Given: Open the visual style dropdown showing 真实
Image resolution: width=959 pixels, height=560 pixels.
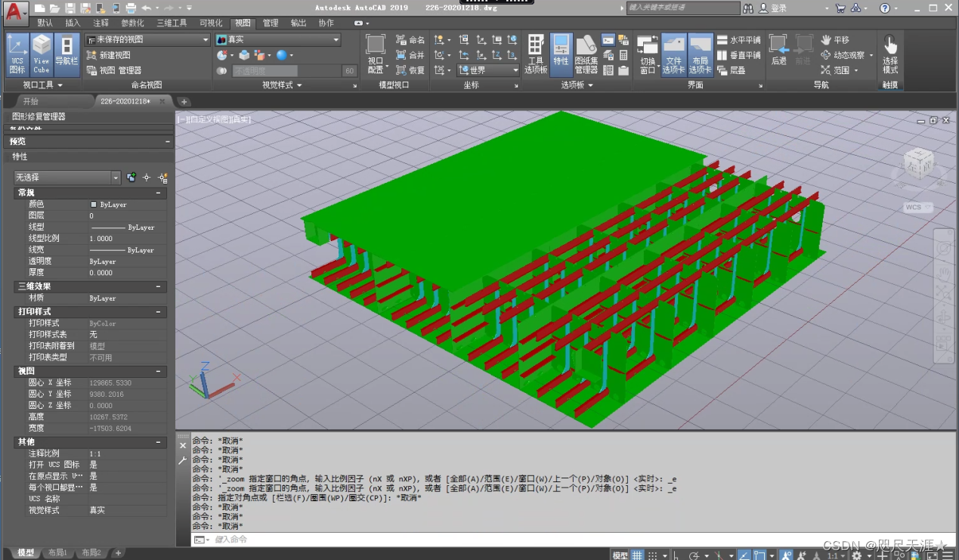Looking at the screenshot, I should (x=278, y=39).
